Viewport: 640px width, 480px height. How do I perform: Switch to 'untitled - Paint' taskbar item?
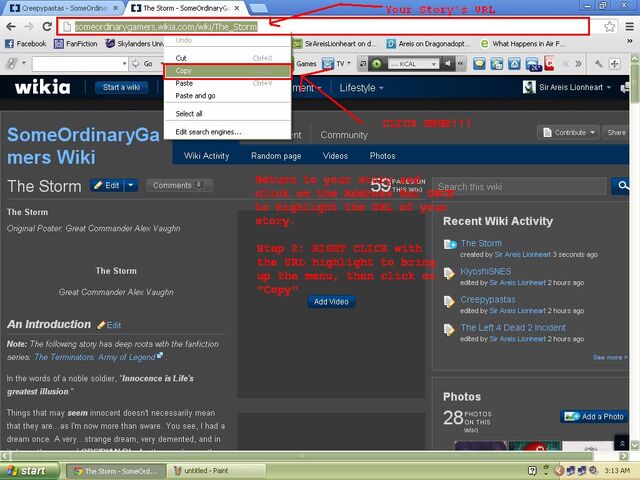coord(216,471)
